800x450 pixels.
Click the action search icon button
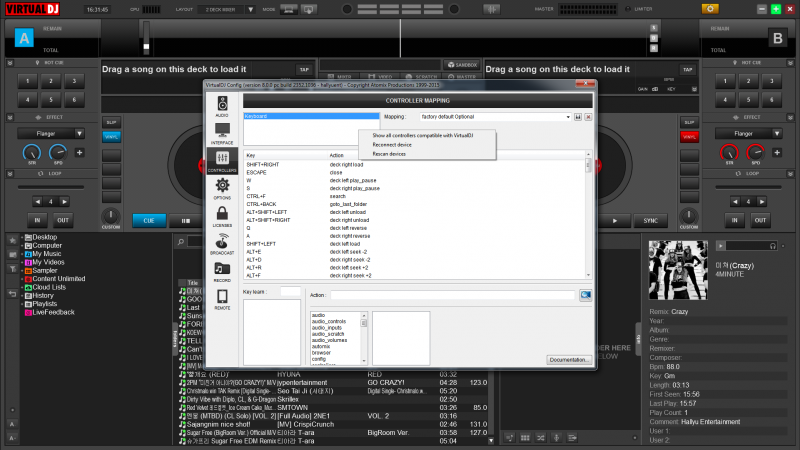click(x=585, y=295)
